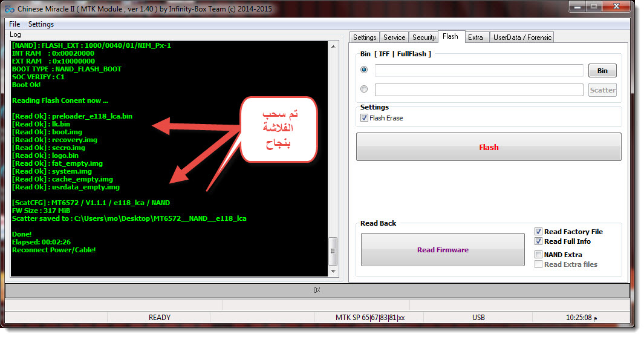Viewport: 644px width, 337px height.
Task: Click the Read Firmware button
Action: click(443, 249)
